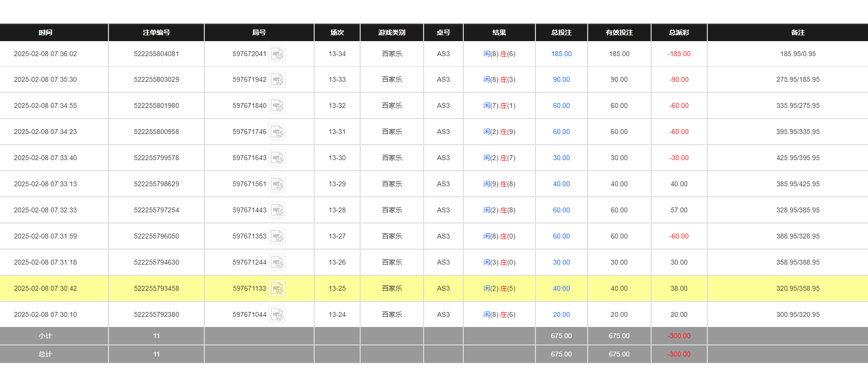Click result 闲(8) 庄(6) in round 13-34
The image size is (868, 371).
coord(499,54)
